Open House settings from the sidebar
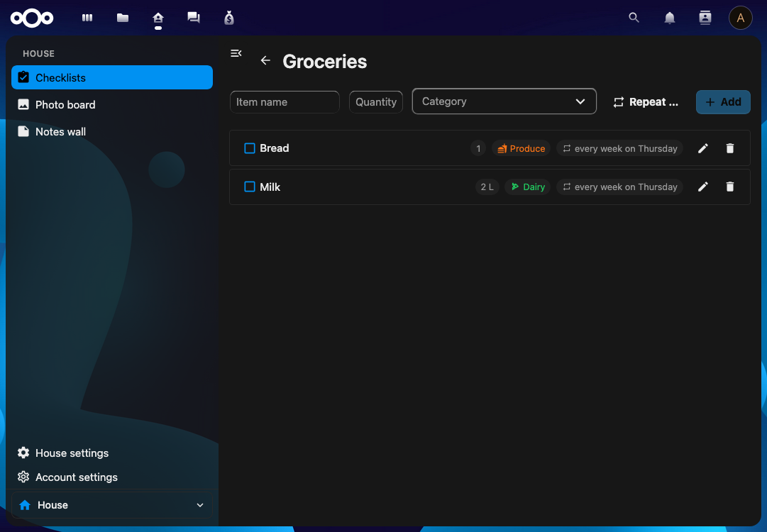The image size is (767, 532). tap(71, 453)
